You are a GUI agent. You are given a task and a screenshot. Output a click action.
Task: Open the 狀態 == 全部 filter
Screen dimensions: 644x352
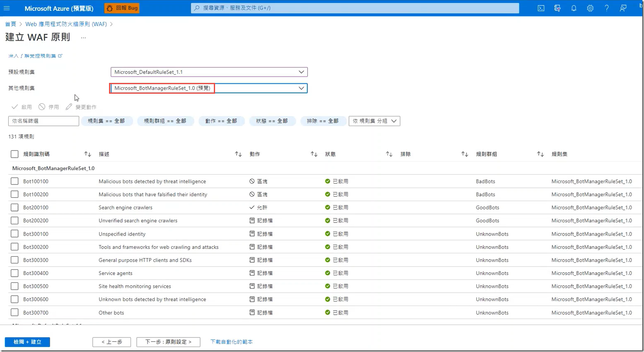(x=272, y=121)
